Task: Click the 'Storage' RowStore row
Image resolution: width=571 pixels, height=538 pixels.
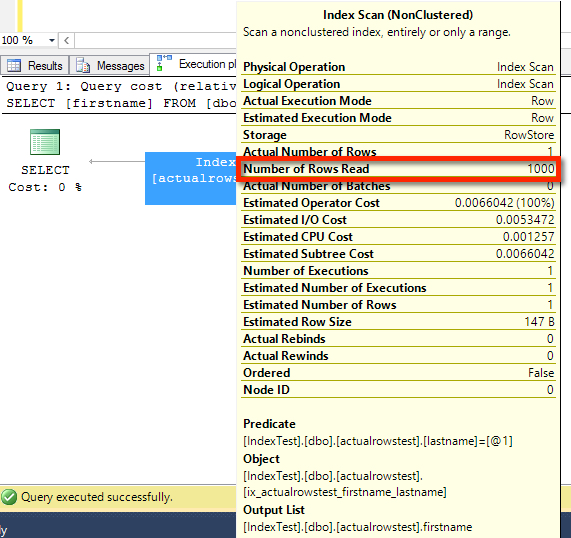Action: click(x=398, y=135)
